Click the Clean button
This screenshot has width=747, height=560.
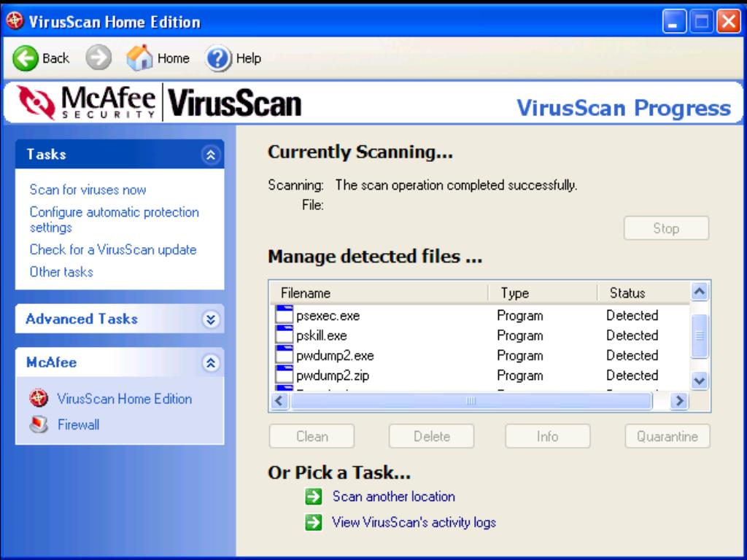312,436
